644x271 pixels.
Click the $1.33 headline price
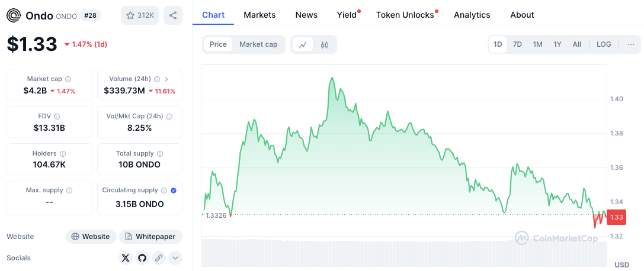point(31,44)
